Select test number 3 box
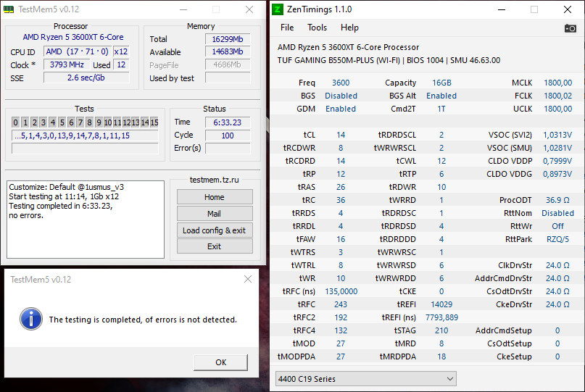 point(43,122)
